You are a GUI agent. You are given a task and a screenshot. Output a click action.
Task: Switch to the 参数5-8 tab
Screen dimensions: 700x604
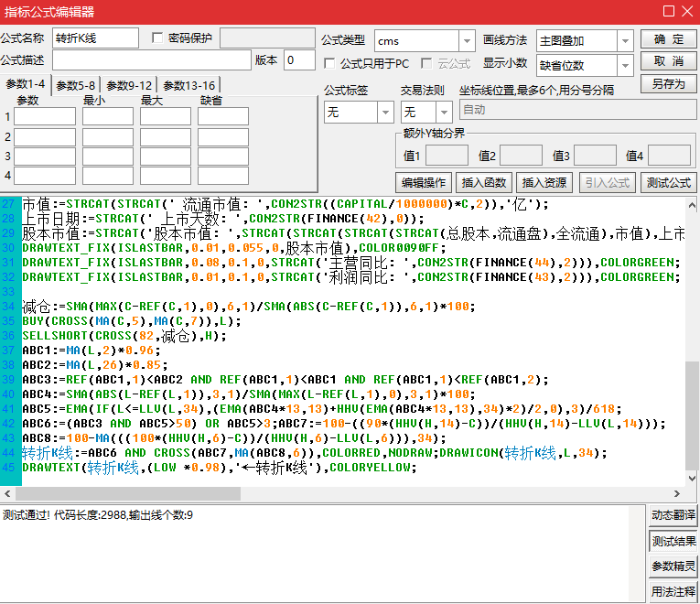[75, 85]
